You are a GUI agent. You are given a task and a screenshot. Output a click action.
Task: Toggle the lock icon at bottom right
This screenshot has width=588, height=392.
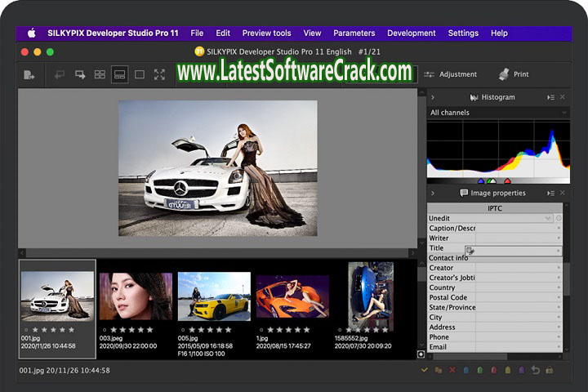(550, 371)
